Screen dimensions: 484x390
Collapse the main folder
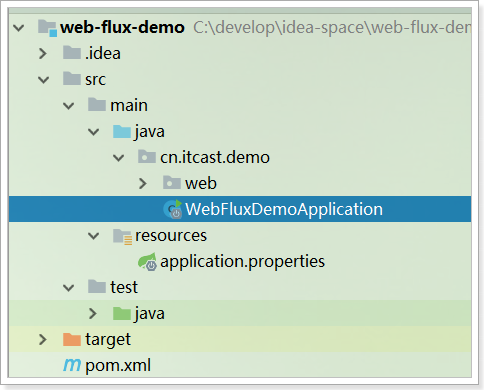69,106
